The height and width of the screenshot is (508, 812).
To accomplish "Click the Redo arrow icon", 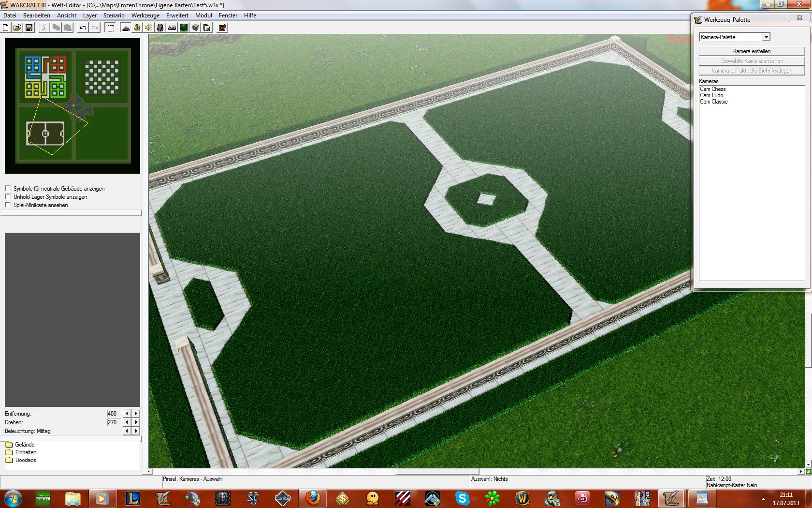I will [95, 28].
